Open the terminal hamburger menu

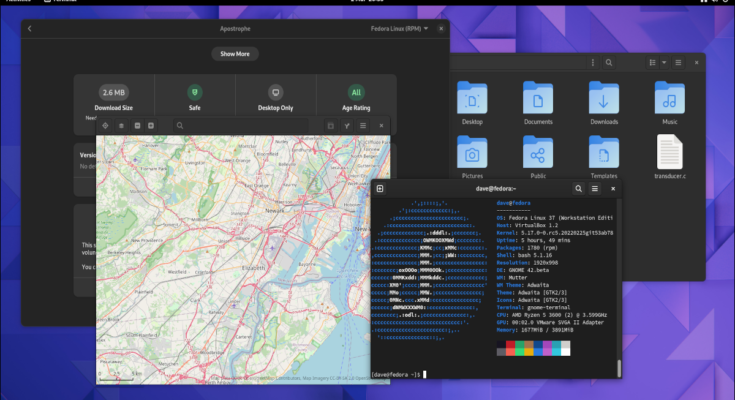(x=595, y=188)
